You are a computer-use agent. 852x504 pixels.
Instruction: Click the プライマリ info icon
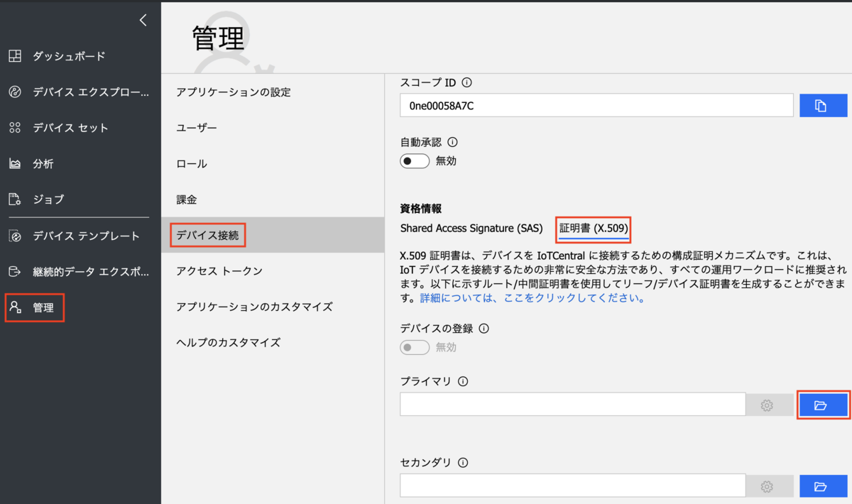tap(463, 381)
